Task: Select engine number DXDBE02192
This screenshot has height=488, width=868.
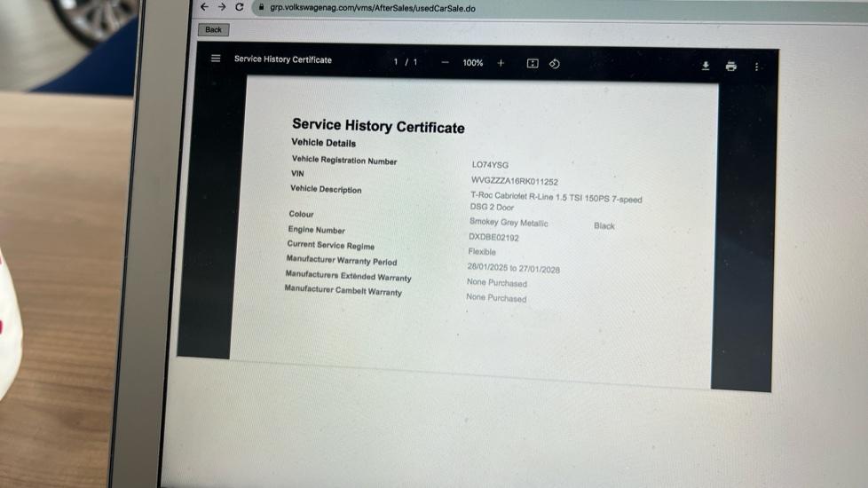Action: point(493,238)
